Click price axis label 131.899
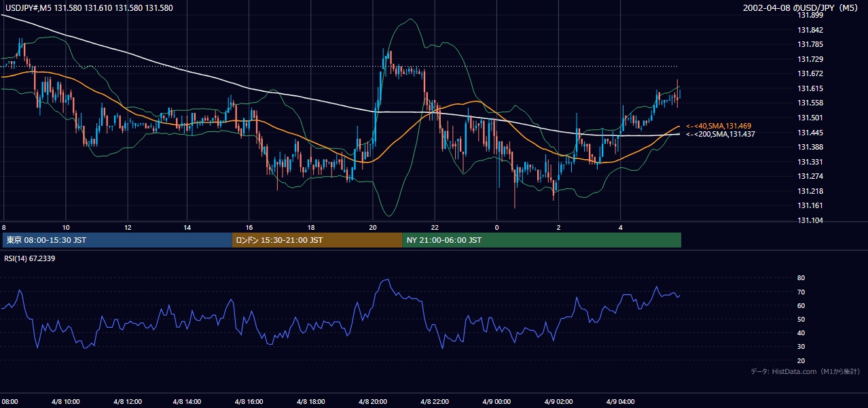 pos(811,15)
